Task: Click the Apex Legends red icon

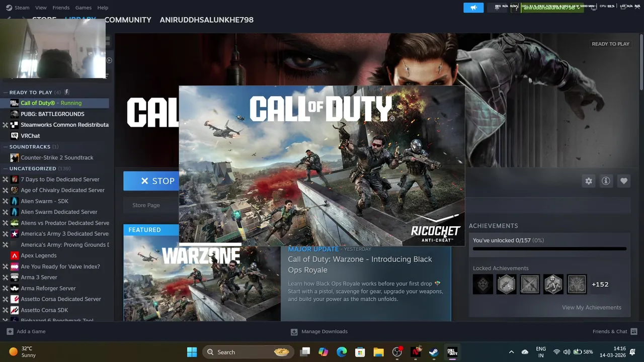Action: 15,255
